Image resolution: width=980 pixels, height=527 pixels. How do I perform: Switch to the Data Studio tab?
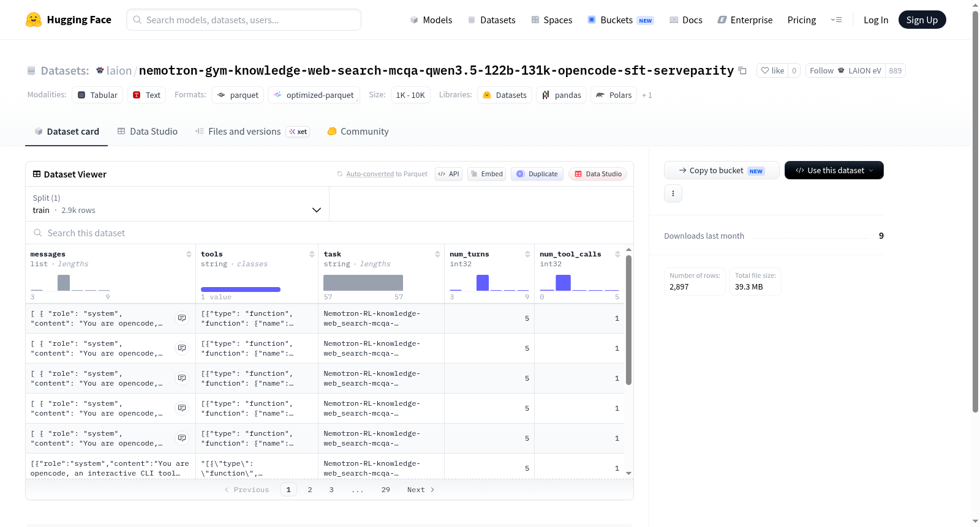pos(148,131)
